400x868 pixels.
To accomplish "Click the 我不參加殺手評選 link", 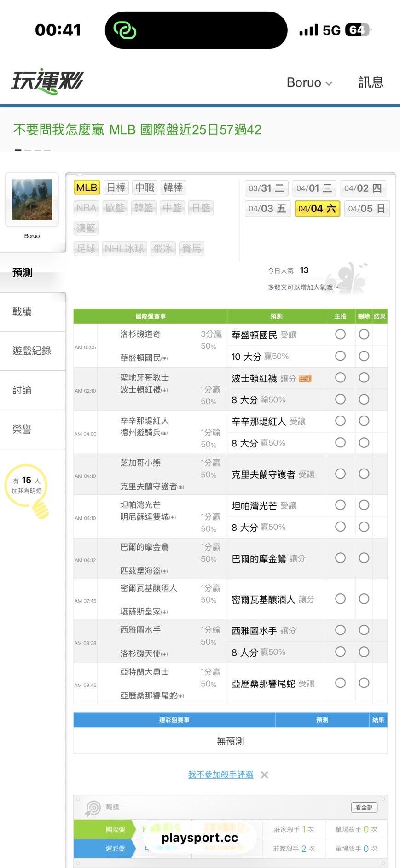I will (220, 775).
